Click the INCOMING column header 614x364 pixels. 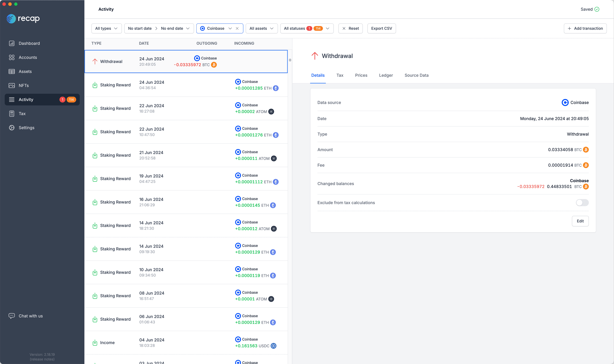click(244, 43)
